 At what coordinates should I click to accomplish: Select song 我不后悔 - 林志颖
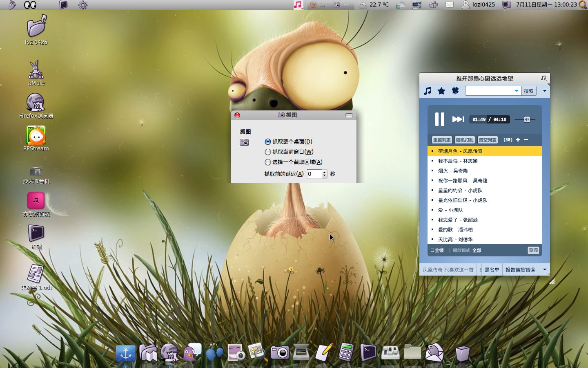[x=485, y=161]
